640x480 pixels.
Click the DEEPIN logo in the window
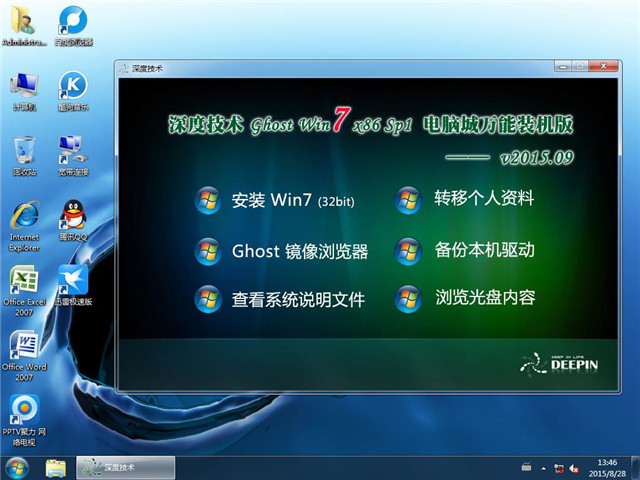(x=559, y=364)
